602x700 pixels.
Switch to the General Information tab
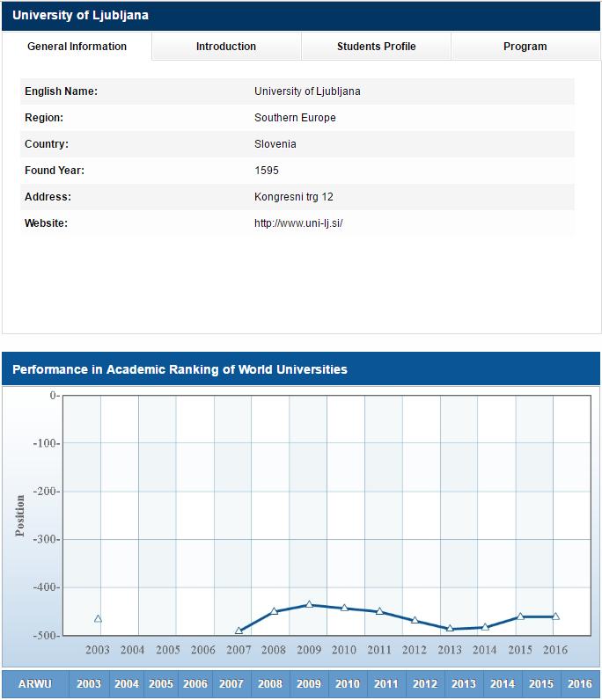(x=77, y=47)
